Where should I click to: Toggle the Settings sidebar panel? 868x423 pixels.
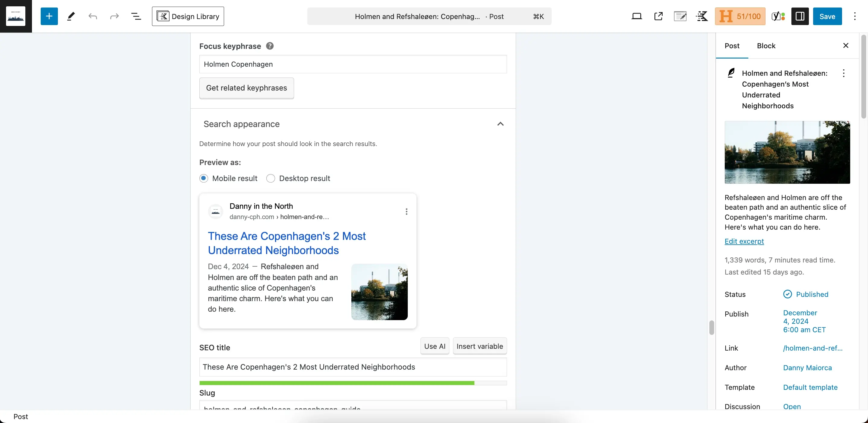tap(800, 16)
